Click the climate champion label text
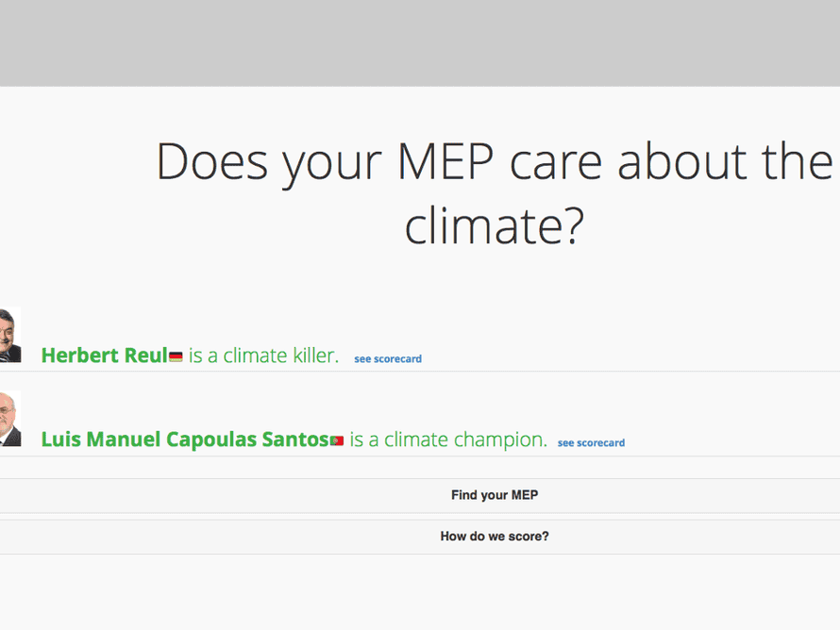The image size is (840, 630). coord(448,439)
